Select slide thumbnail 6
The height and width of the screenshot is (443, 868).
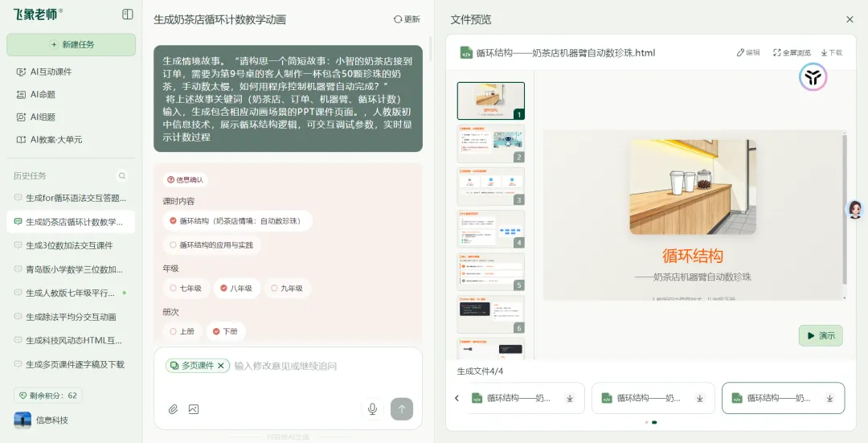click(x=490, y=314)
